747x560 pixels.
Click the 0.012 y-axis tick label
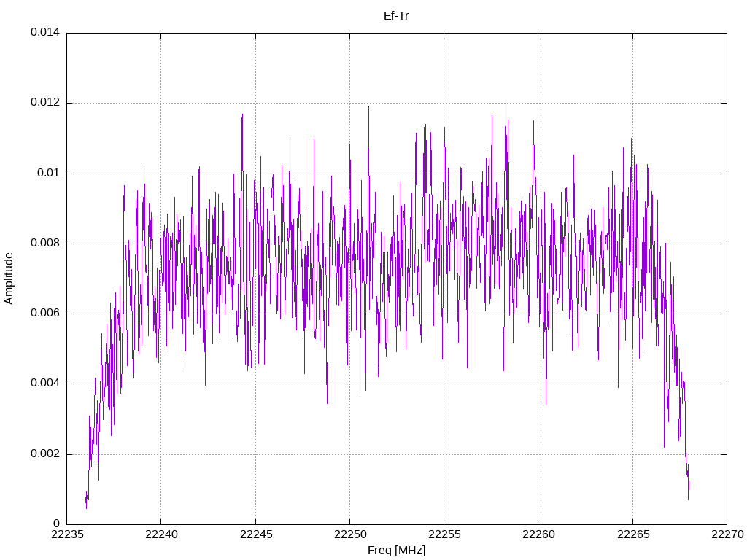tap(45, 102)
